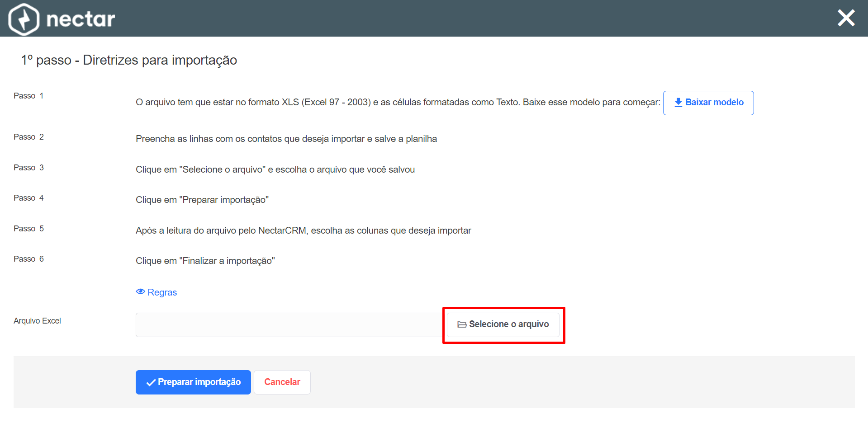
Task: Click the Passo 5 text about NectarCRM columns
Action: [304, 230]
